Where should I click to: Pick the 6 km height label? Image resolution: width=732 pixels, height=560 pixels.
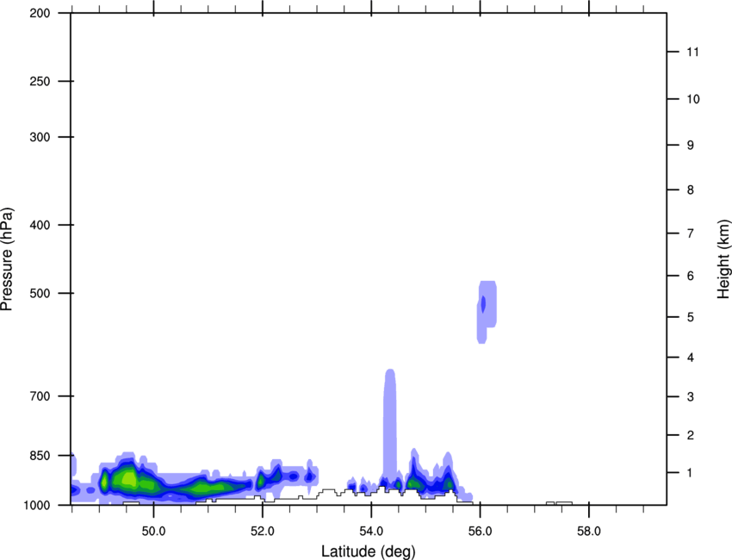[691, 276]
